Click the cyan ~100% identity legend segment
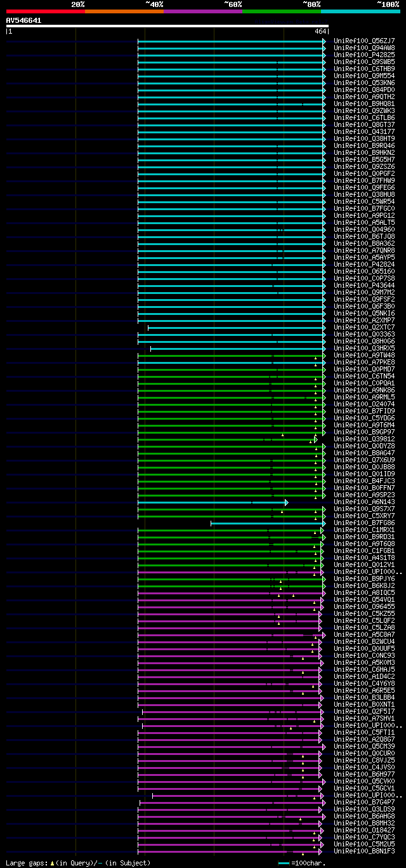 click(x=360, y=11)
